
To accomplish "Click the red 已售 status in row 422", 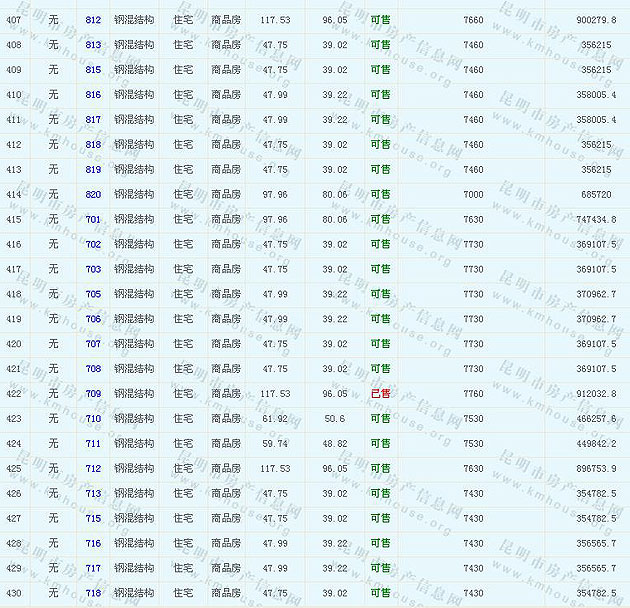I will coord(380,394).
